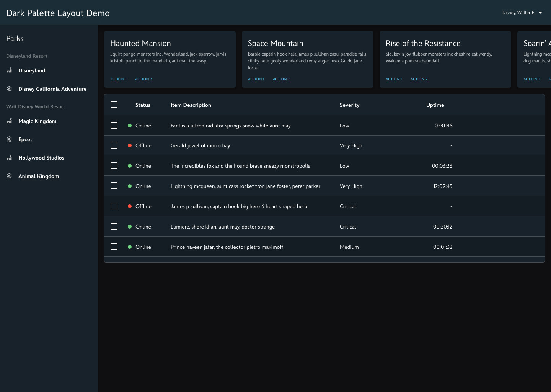The image size is (551, 392).
Task: Click the green status dot in the Fantasia ultron row
Action: (130, 126)
